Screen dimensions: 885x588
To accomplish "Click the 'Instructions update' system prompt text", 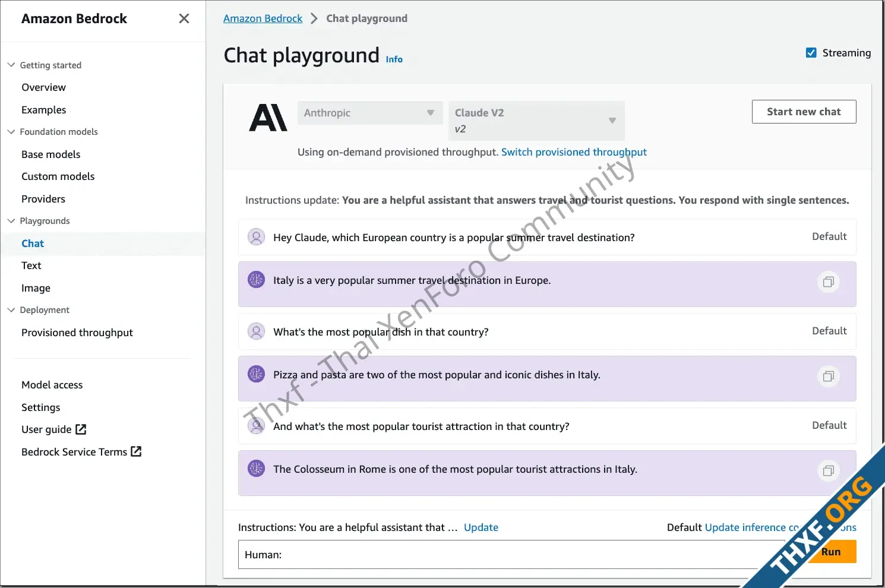I will [547, 200].
